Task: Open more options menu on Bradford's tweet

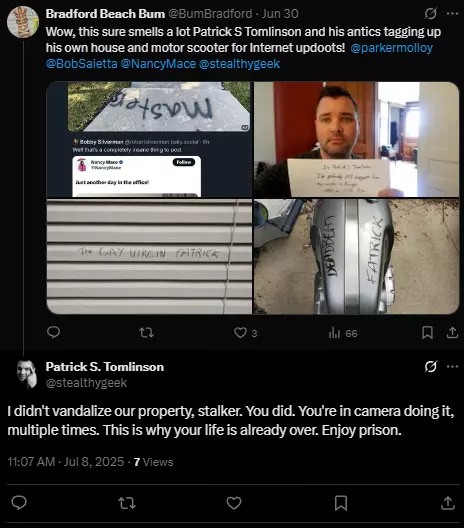Action: (x=452, y=14)
